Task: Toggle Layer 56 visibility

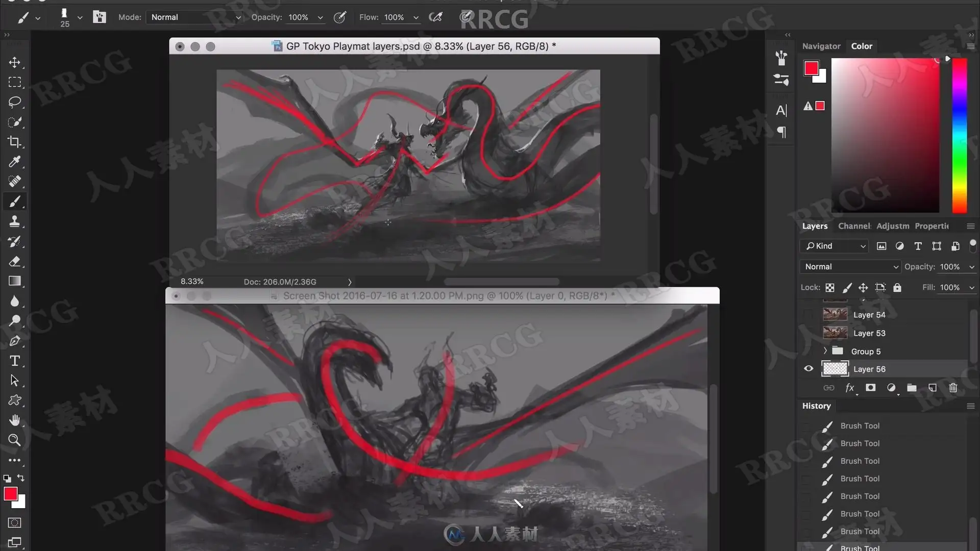Action: [x=808, y=368]
